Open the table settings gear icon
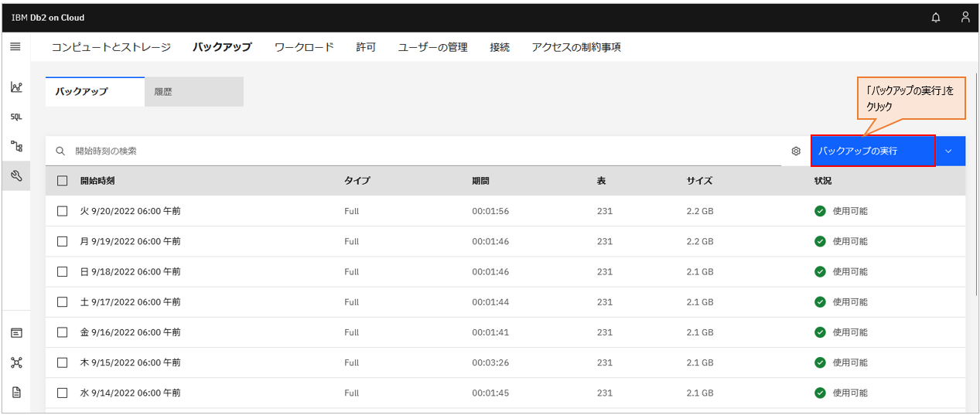The height and width of the screenshot is (415, 980). click(796, 151)
